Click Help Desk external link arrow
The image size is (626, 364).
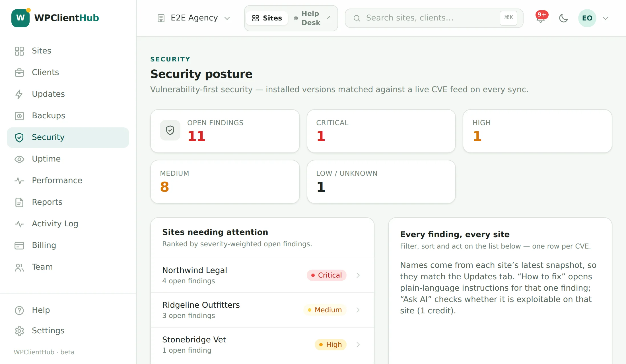click(329, 17)
